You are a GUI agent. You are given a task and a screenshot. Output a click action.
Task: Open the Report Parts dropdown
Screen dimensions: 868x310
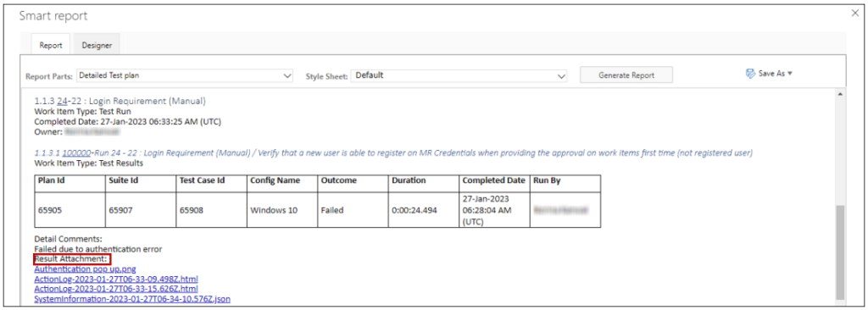[x=185, y=75]
